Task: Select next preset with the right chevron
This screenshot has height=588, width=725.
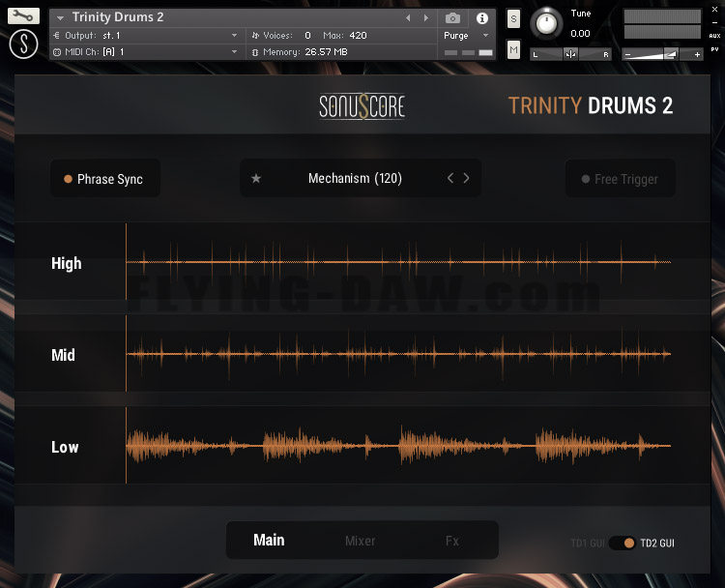Action: pyautogui.click(x=466, y=178)
